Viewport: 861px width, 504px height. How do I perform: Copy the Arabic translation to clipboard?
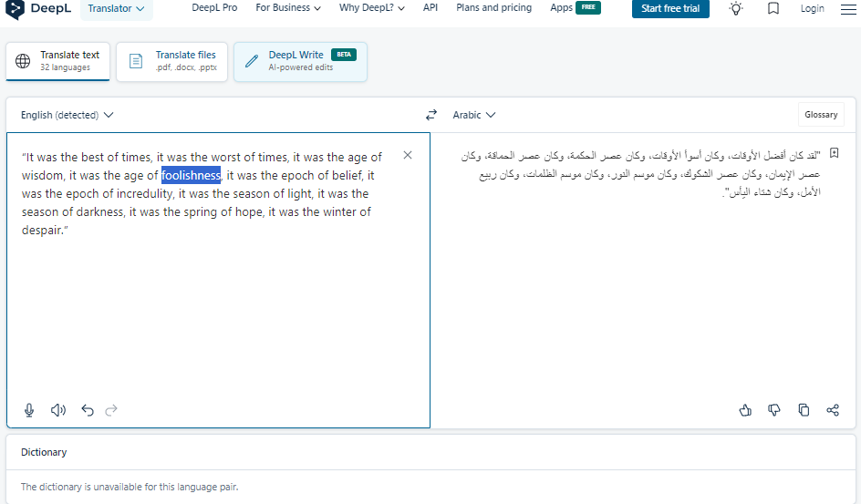(x=804, y=410)
